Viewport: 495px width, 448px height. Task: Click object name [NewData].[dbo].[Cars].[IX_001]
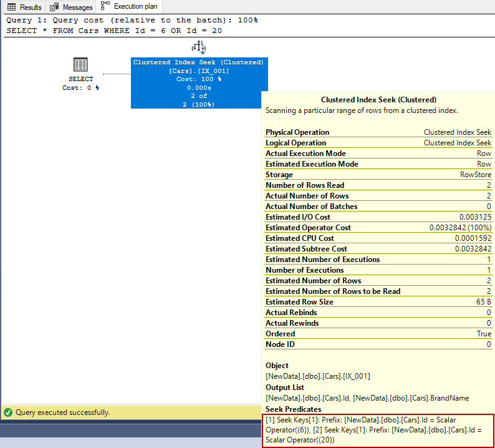tap(317, 376)
